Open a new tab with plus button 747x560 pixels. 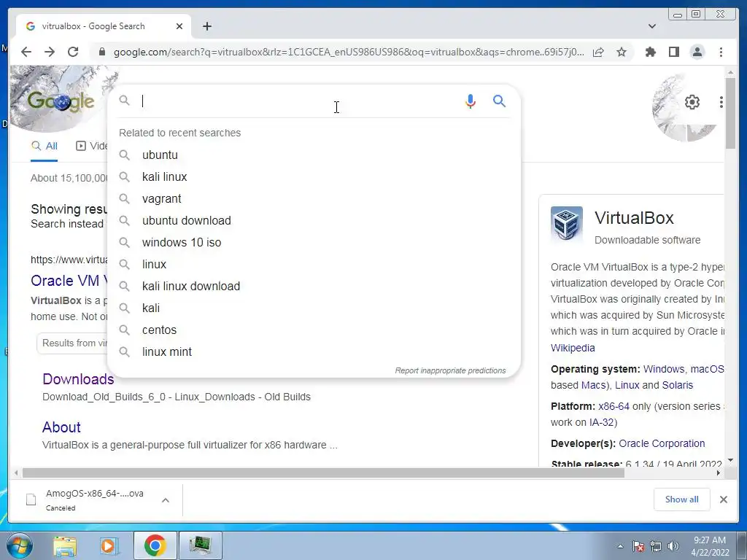206,26
